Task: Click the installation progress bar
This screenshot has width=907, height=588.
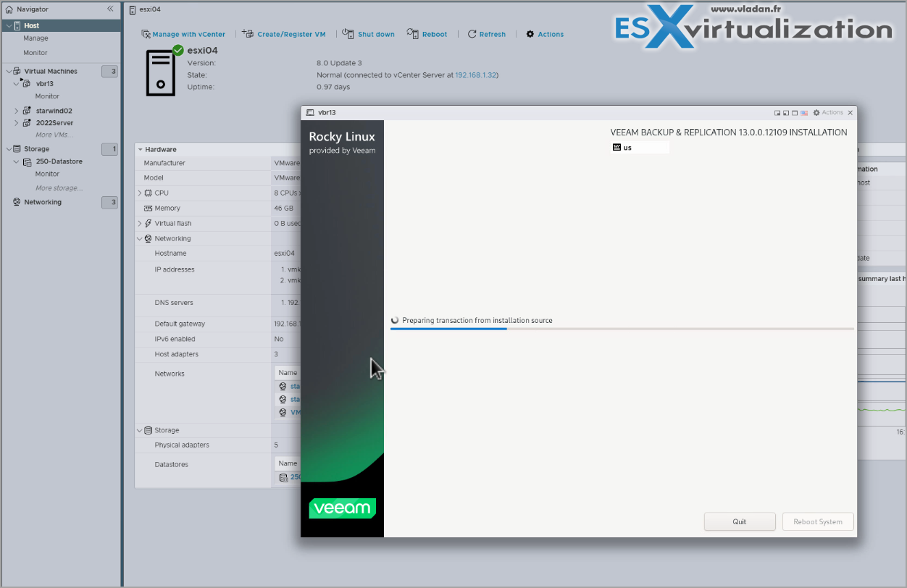Action: [x=622, y=329]
